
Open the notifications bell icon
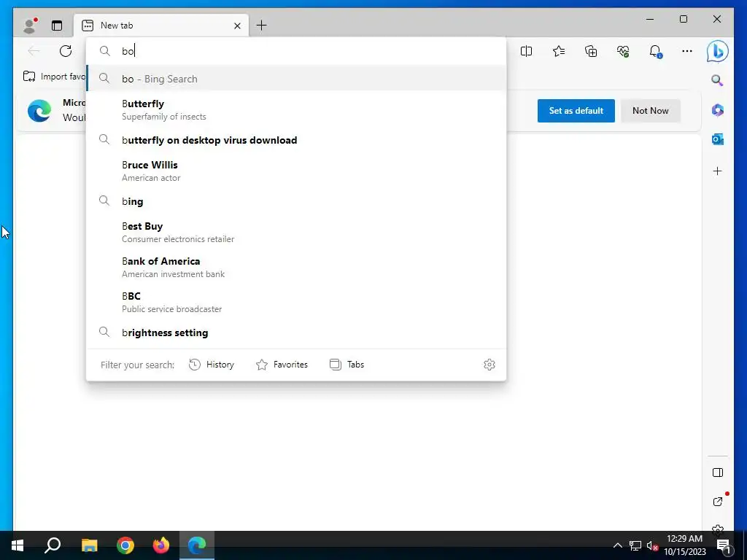click(656, 51)
